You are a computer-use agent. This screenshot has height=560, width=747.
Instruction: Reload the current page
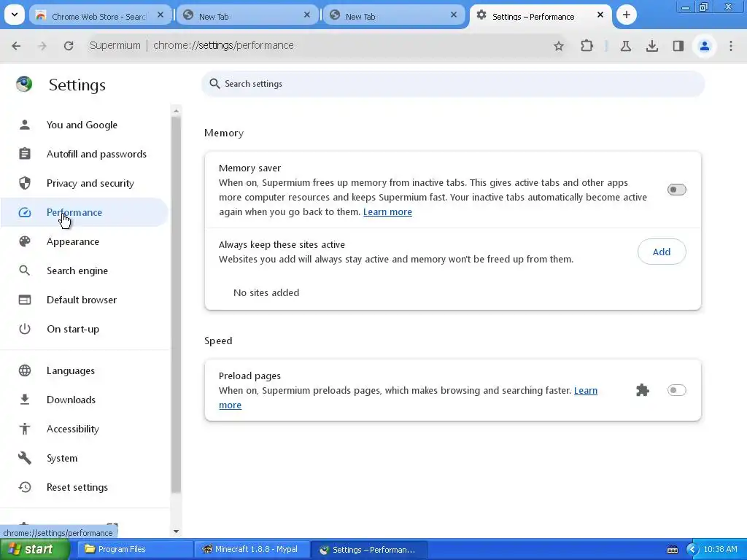[69, 46]
